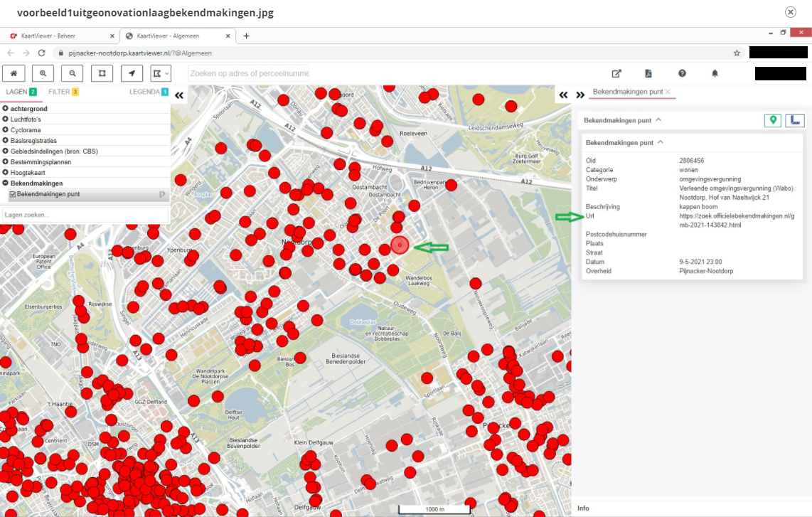Close the Bekendmakingen punt results tab
Screen dimensions: 812x517
[668, 92]
